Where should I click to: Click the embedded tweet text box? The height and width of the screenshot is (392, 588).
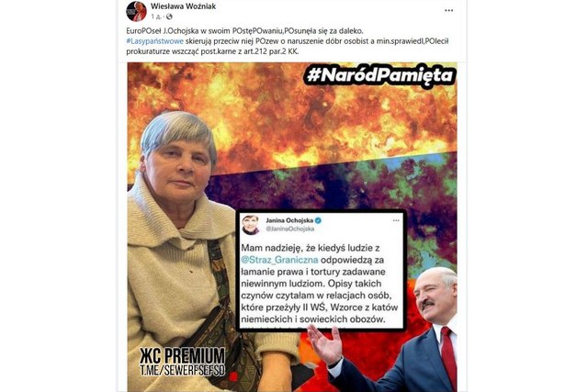tap(321, 270)
